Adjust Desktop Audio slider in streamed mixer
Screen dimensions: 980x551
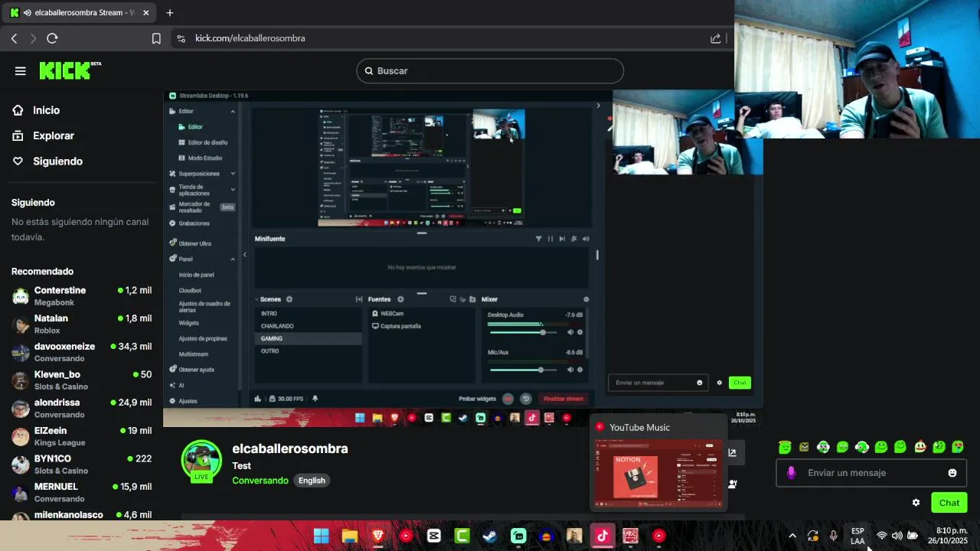pyautogui.click(x=525, y=332)
